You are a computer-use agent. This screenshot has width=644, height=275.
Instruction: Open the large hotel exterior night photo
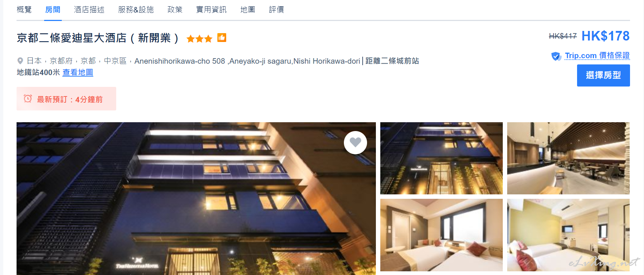[196, 198]
